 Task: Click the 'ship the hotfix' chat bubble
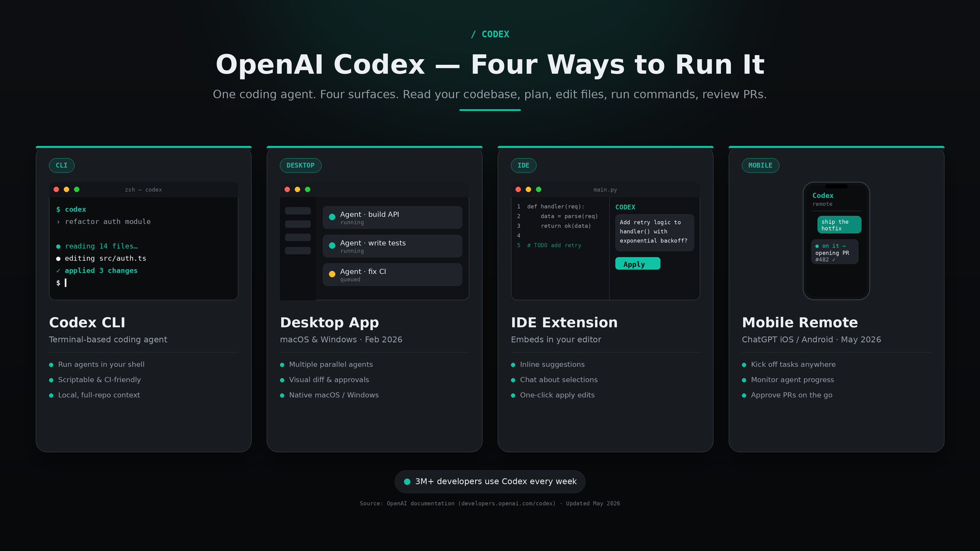click(x=839, y=224)
